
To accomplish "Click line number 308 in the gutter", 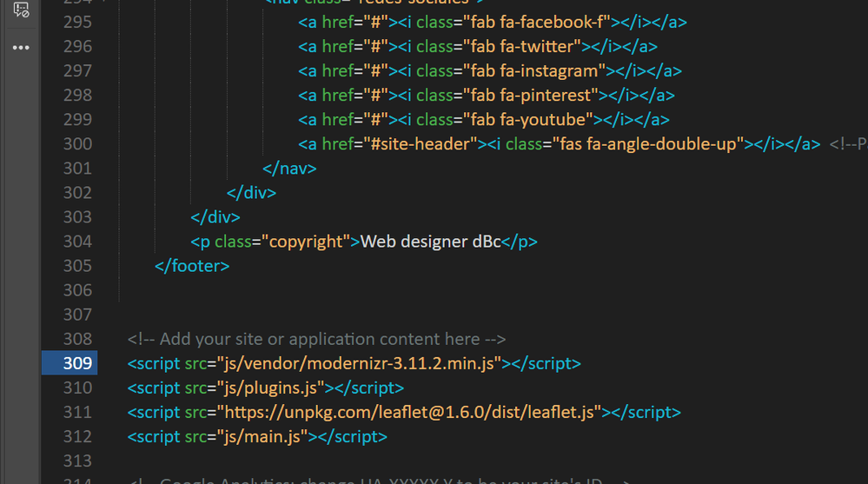I will point(77,339).
